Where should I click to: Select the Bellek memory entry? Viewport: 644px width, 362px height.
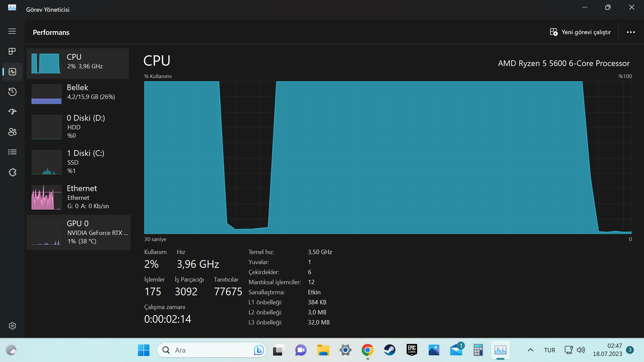tap(78, 94)
